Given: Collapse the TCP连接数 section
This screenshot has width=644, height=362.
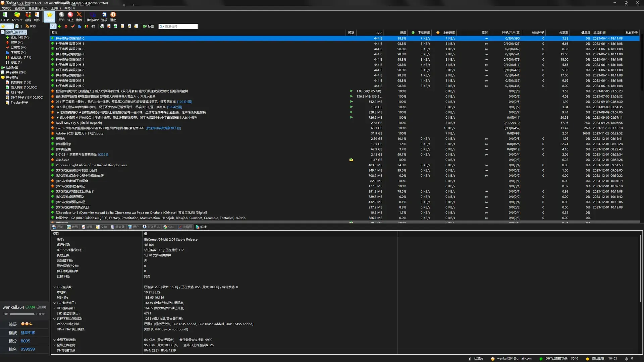Looking at the screenshot, I should (x=54, y=287).
